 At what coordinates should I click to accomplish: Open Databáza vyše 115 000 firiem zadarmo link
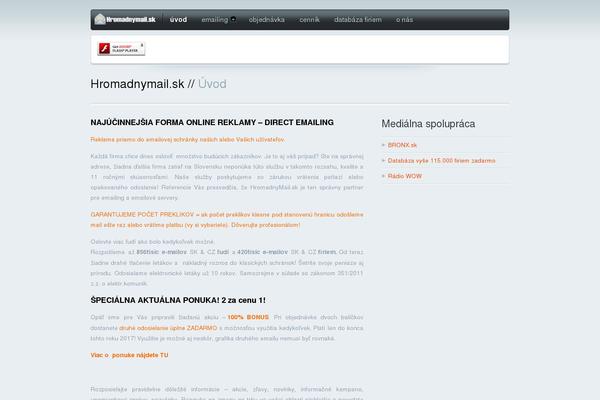(x=442, y=161)
